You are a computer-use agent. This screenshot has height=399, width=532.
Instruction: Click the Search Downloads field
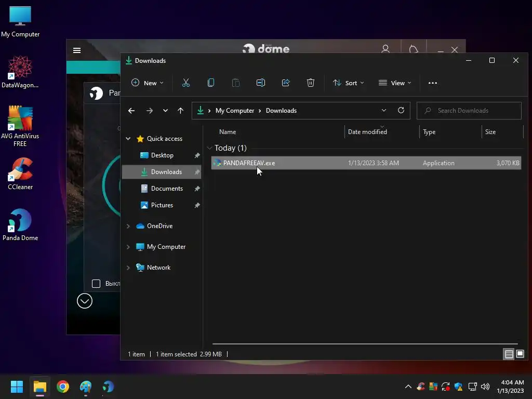[469, 111]
